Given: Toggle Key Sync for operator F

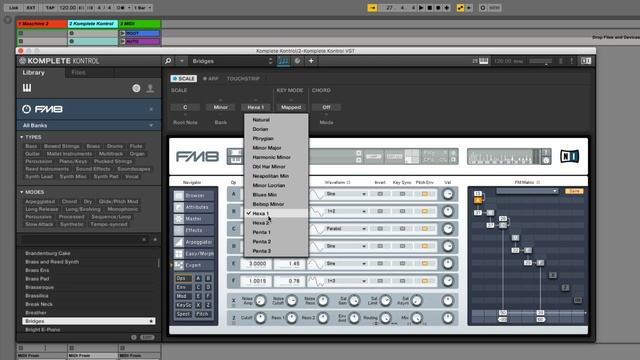Looking at the screenshot, I should 402,281.
